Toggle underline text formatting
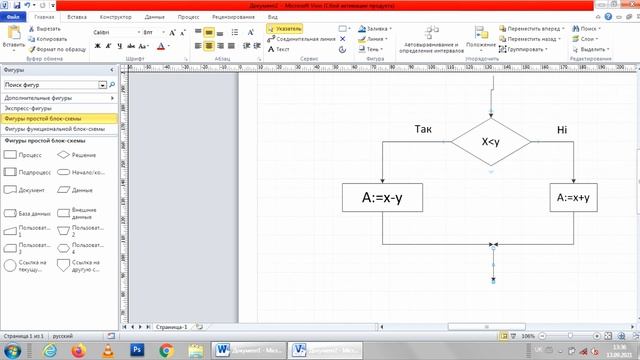 click(x=120, y=46)
